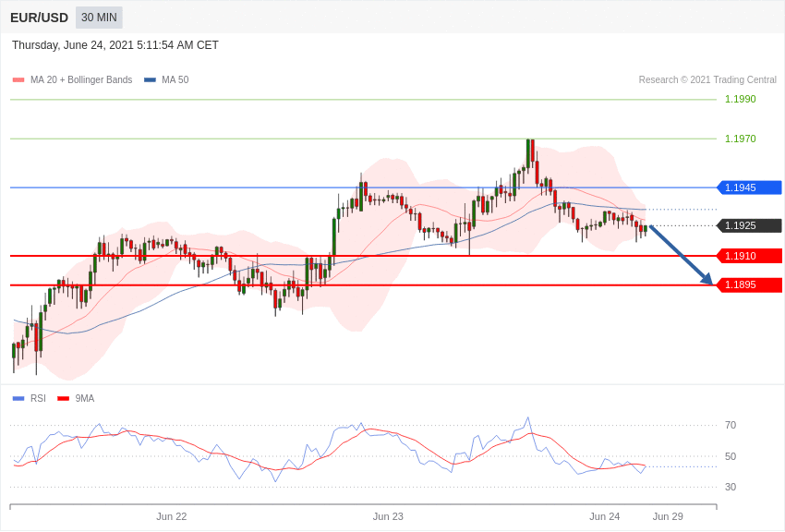
Task: Click the 30 MIN timeframe badge
Action: (99, 18)
